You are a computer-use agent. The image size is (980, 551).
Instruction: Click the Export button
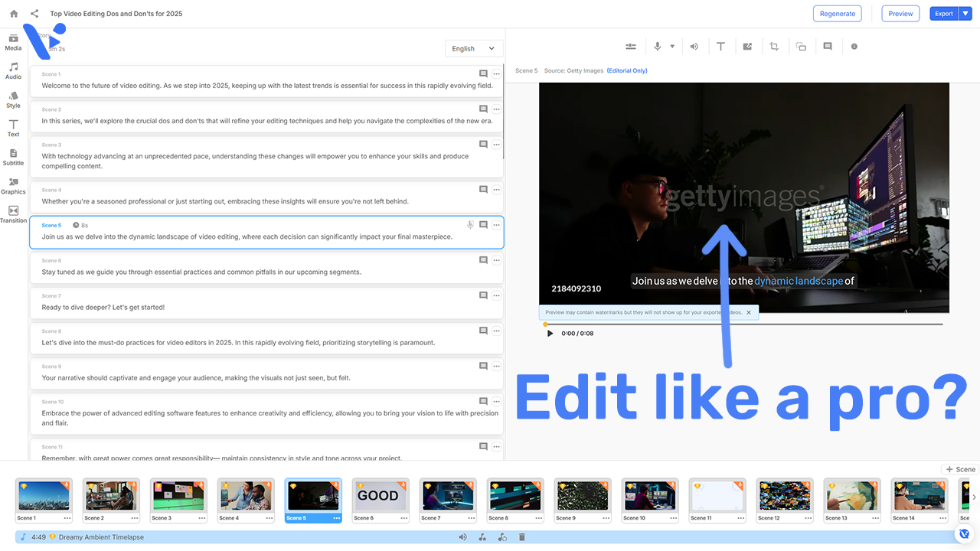[944, 13]
